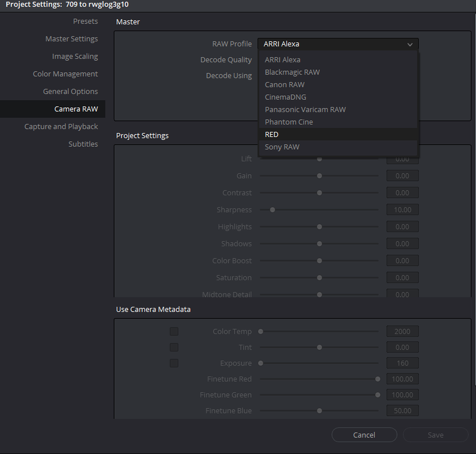Select CinemaDNG profile option
The image size is (476, 454).
coord(338,97)
